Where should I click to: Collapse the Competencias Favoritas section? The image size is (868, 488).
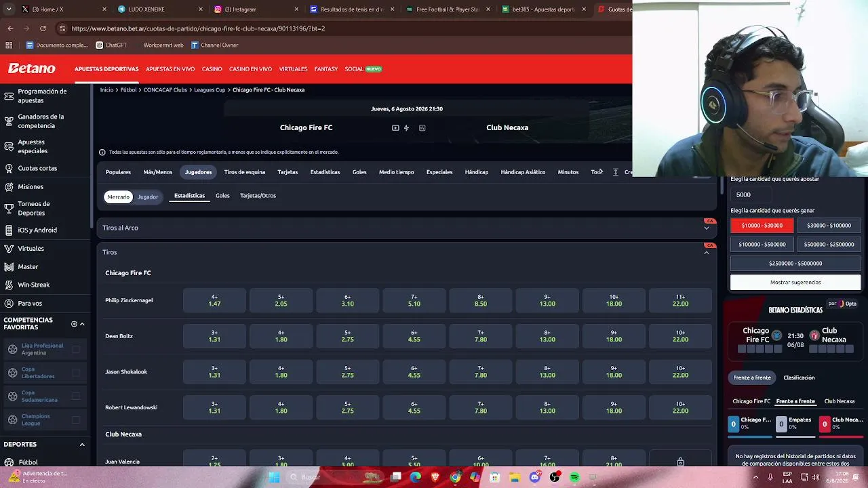82,324
